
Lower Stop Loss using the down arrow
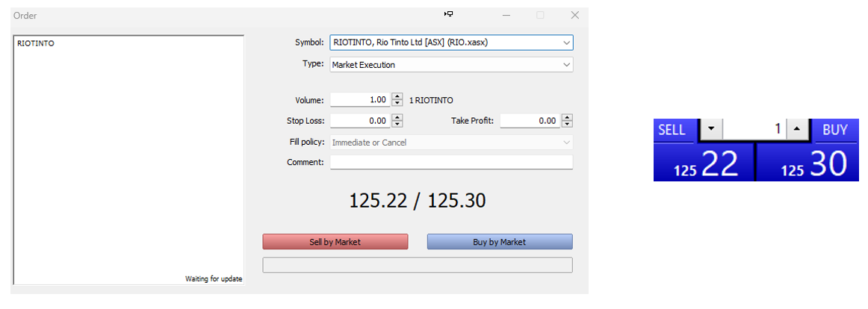pyautogui.click(x=397, y=124)
